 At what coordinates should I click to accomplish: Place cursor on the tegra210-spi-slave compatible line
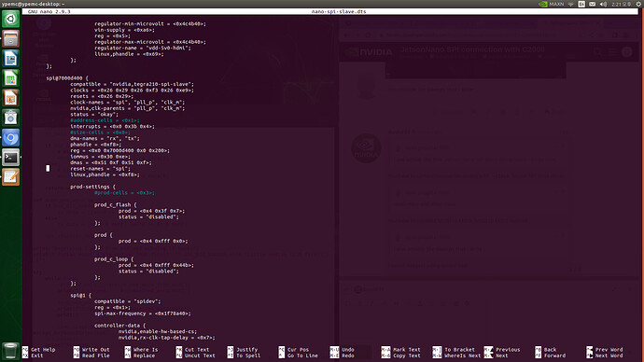(x=132, y=84)
